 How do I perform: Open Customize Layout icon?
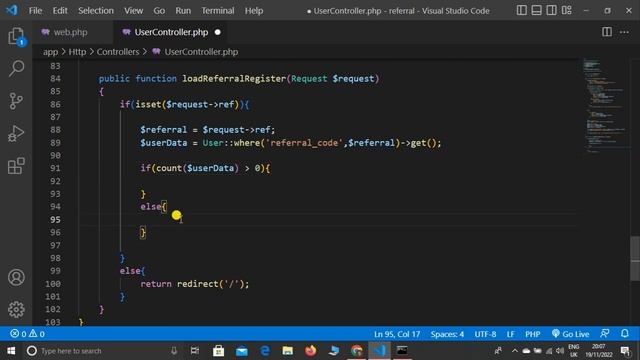(x=567, y=10)
